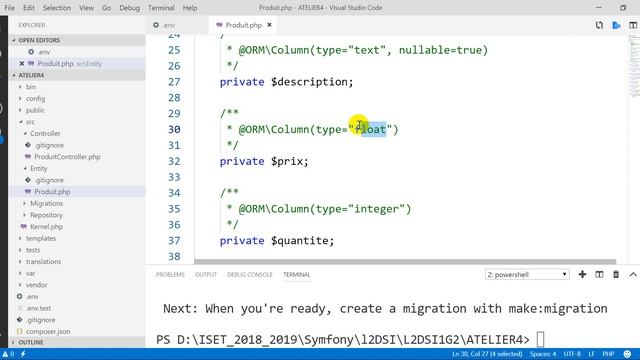Expand the Repository folder

coord(77,215)
